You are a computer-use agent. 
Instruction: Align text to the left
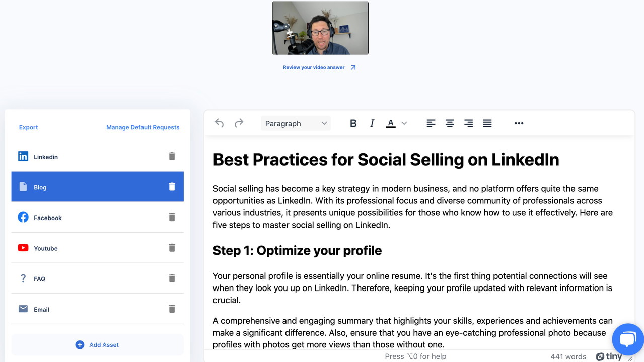(431, 123)
